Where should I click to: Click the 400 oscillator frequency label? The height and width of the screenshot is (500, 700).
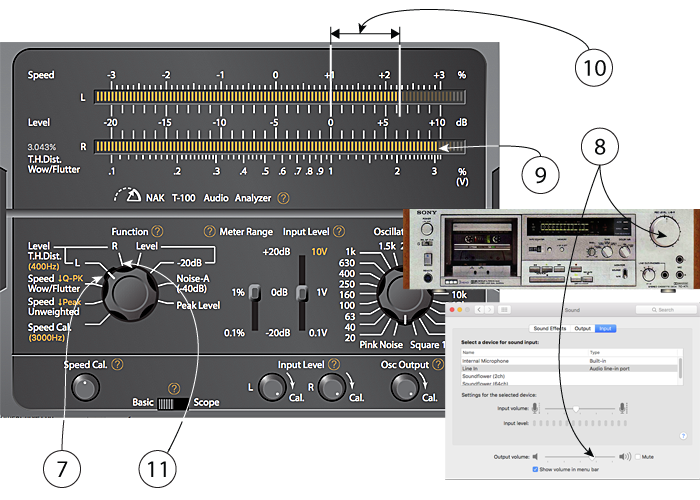[x=347, y=273]
